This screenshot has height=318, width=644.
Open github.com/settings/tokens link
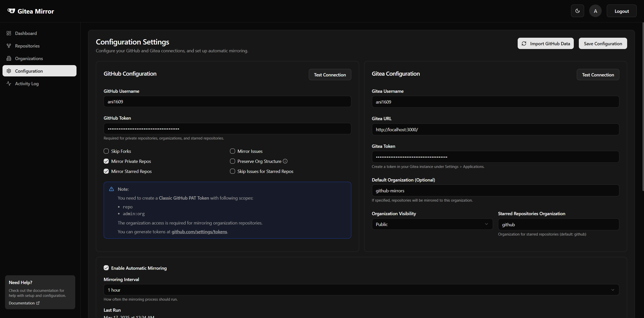(x=199, y=232)
